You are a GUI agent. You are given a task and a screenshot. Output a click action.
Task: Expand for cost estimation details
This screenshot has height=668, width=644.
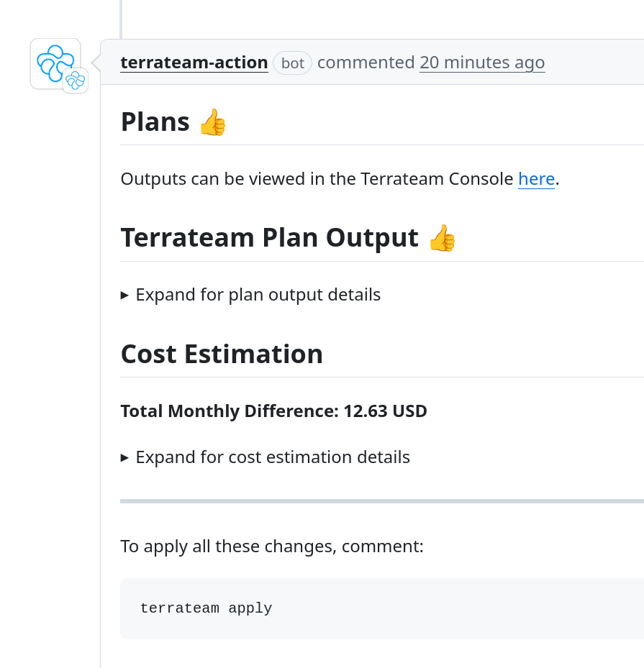pyautogui.click(x=273, y=457)
